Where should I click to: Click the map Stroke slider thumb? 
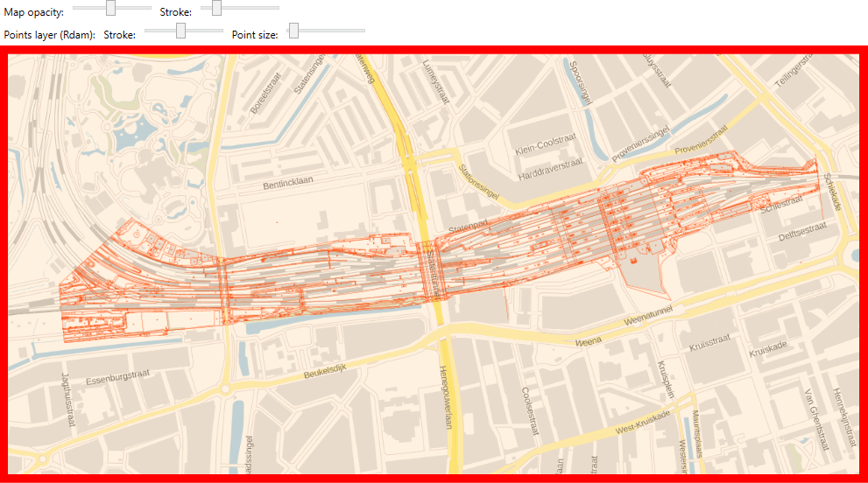click(216, 8)
